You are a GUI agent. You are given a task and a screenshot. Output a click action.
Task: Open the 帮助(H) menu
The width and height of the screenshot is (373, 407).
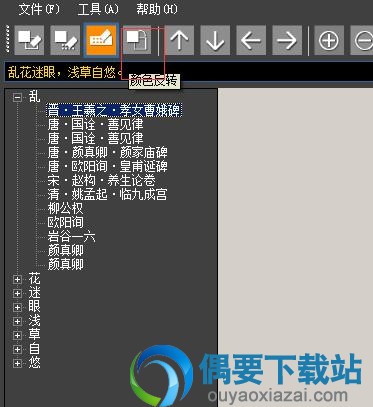(x=157, y=9)
